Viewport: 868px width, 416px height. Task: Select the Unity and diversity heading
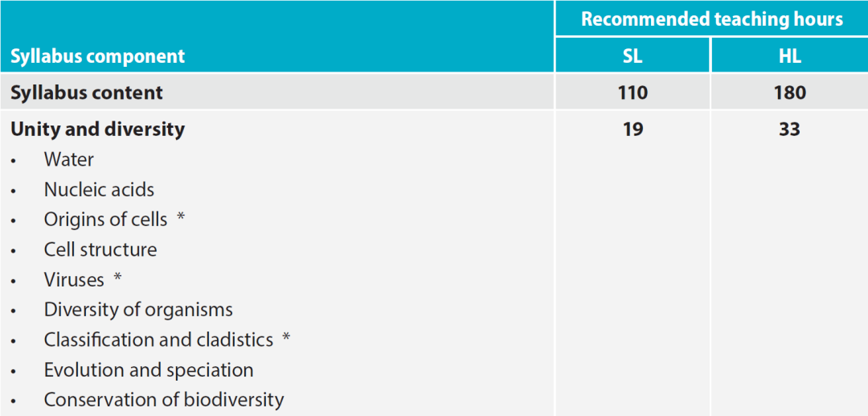coord(98,130)
